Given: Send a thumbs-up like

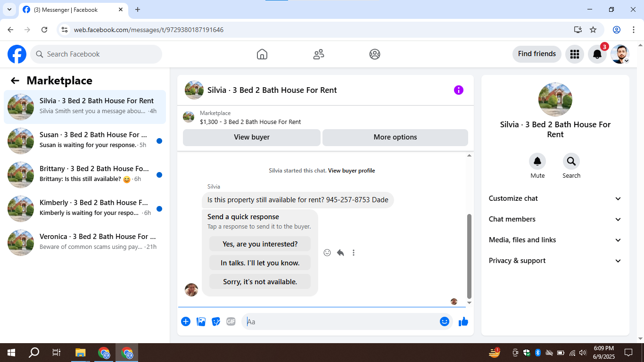Looking at the screenshot, I should tap(463, 321).
